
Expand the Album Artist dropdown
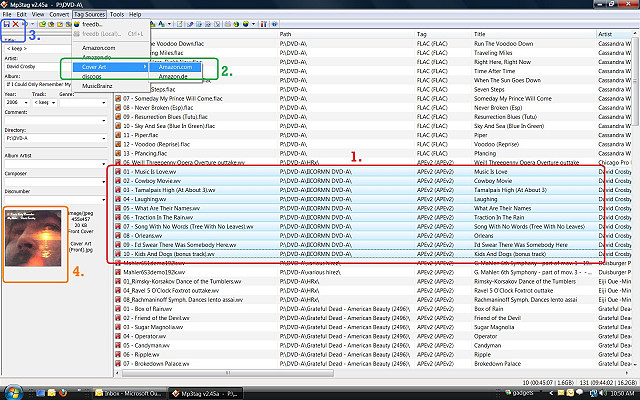[104, 164]
